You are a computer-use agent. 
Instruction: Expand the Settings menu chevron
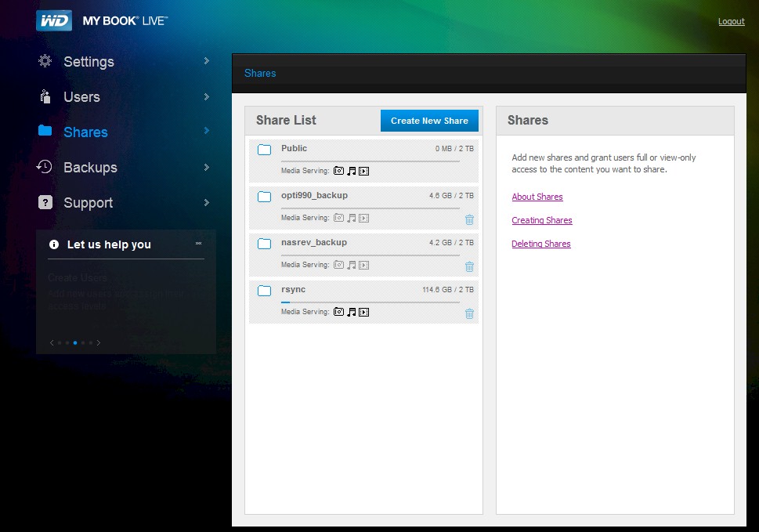click(x=207, y=60)
